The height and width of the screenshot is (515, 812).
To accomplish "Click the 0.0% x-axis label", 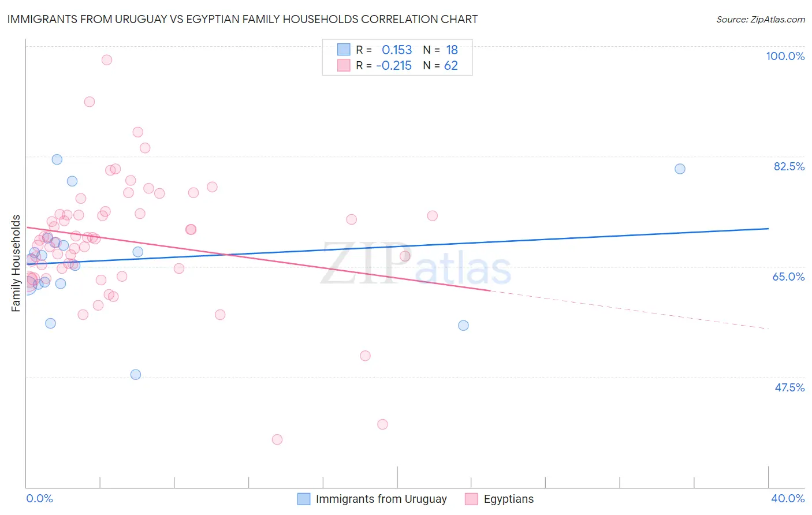I will pos(39,498).
